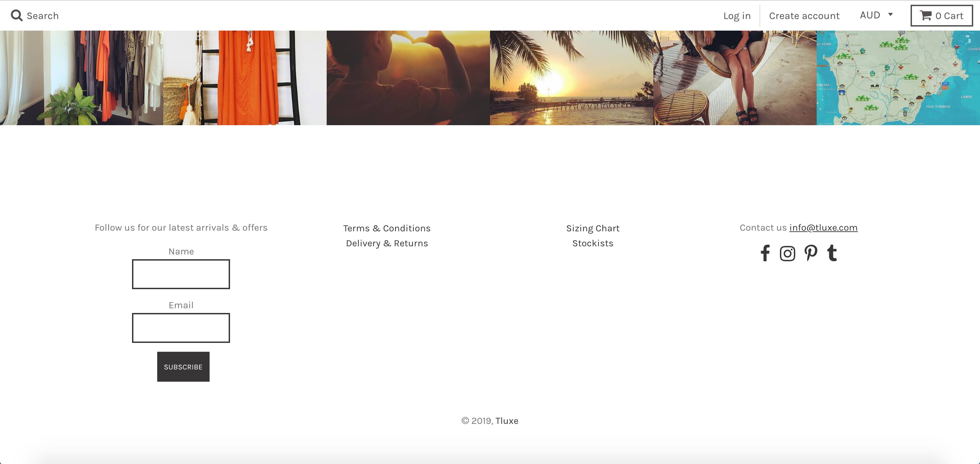Go to Create account
Viewport: 980px width, 464px height.
pos(804,16)
